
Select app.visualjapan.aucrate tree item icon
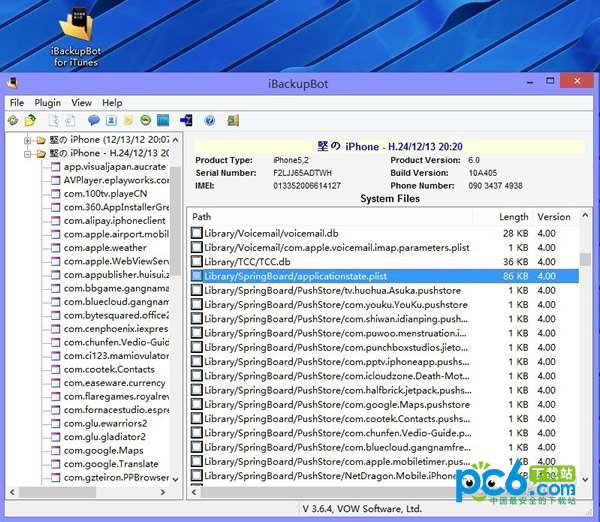coord(56,167)
